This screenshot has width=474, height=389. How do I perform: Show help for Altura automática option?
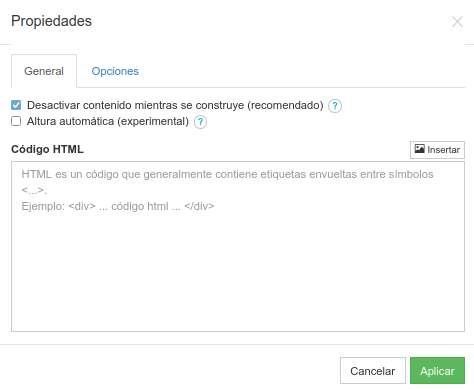coord(200,122)
